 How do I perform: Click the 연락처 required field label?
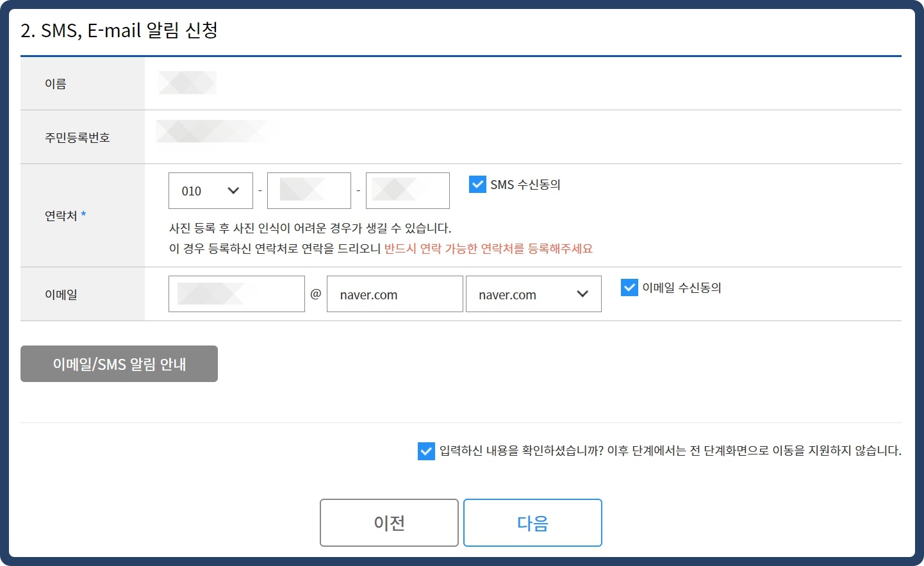(x=59, y=216)
